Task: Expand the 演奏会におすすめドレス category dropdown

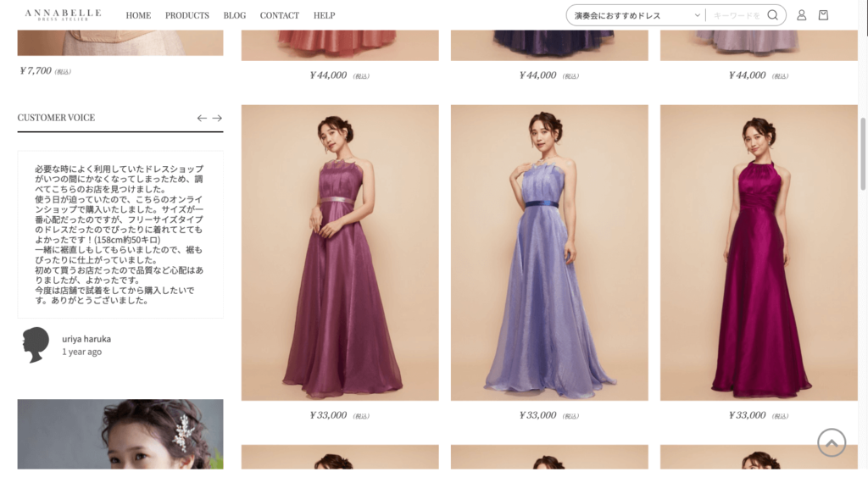Action: pyautogui.click(x=636, y=15)
